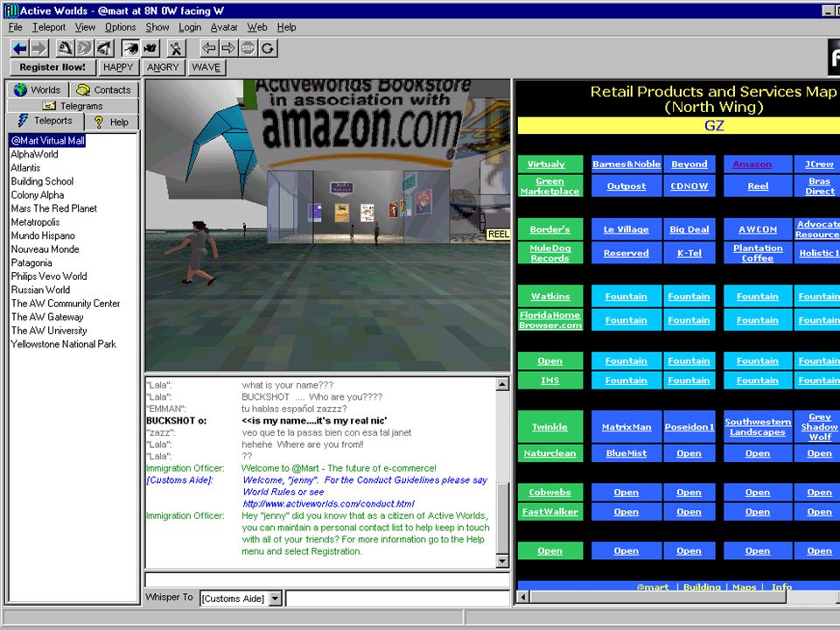Click the chat message input field
This screenshot has width=840, height=630.
327,579
